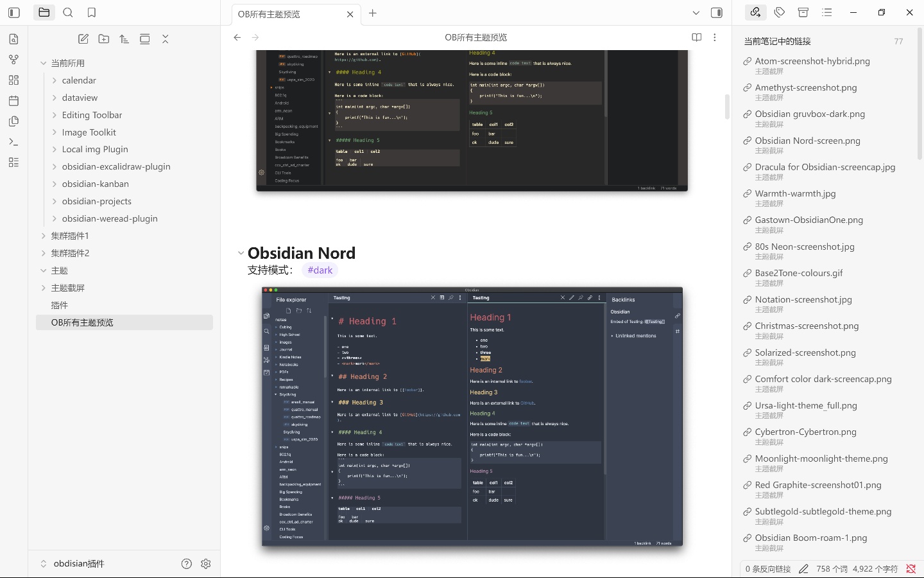924x578 pixels.
Task: Change sort order in file explorer
Action: click(124, 39)
